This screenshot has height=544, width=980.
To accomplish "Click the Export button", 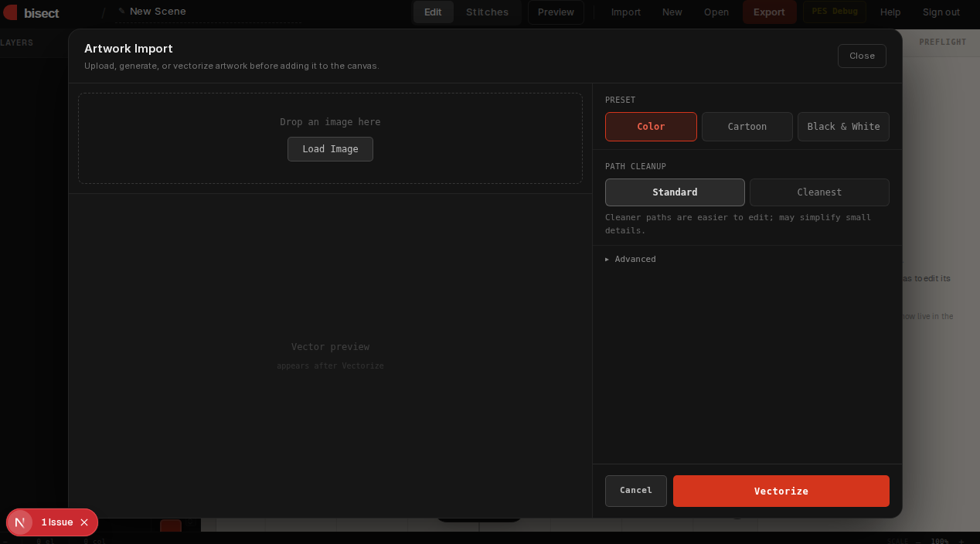I will pyautogui.click(x=769, y=12).
